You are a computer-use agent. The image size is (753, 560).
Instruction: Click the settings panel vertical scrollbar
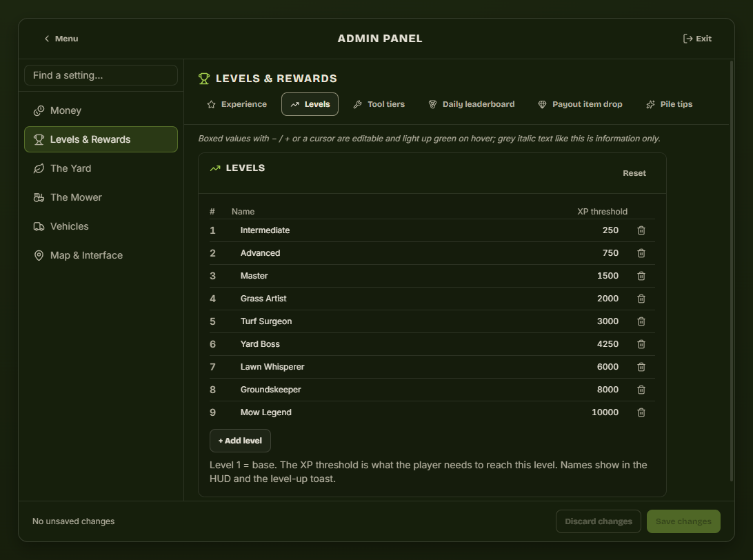pyautogui.click(x=732, y=270)
